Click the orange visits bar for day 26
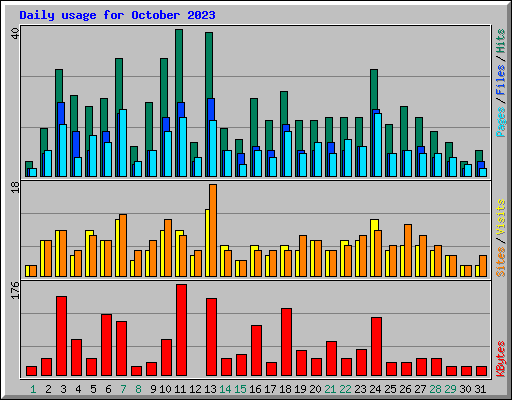 tap(408, 250)
